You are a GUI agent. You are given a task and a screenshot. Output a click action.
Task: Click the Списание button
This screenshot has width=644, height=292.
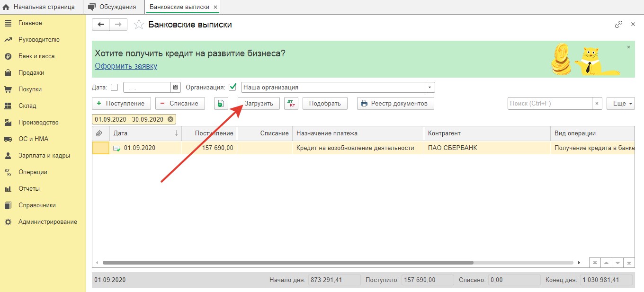(180, 103)
